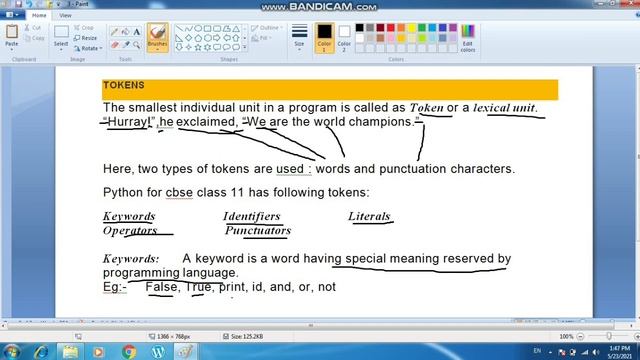
Task: Open the shape Fill dropdown
Action: pyautogui.click(x=261, y=38)
